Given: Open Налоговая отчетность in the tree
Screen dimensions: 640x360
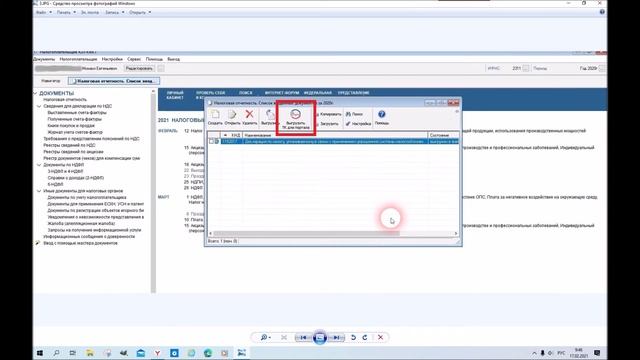Looking at the screenshot, I should click(65, 100).
